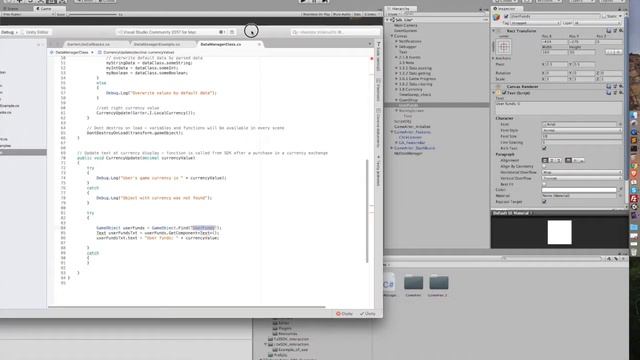
Task: Click the Visual Studio search field
Action: click(335, 32)
